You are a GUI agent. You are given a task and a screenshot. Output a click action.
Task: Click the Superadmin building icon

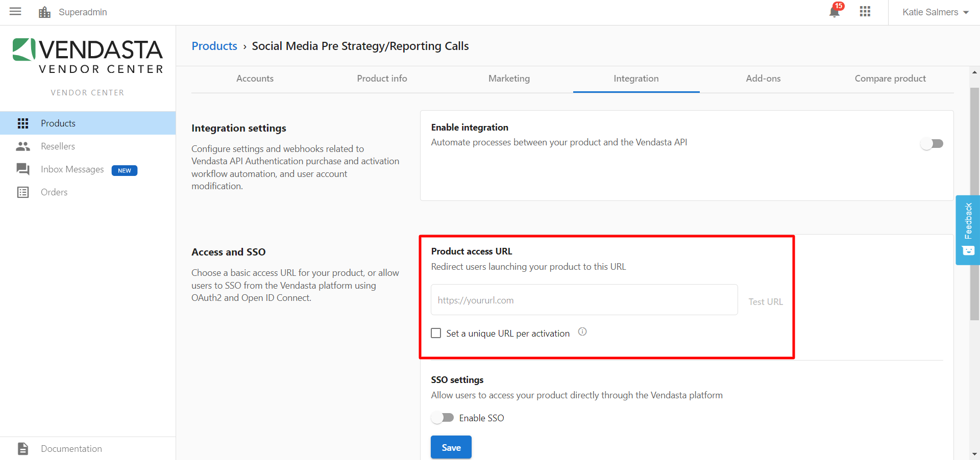(45, 12)
